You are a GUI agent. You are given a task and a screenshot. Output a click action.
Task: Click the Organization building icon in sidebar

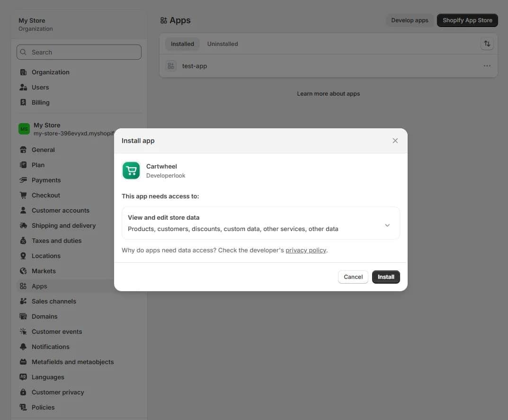pyautogui.click(x=23, y=72)
